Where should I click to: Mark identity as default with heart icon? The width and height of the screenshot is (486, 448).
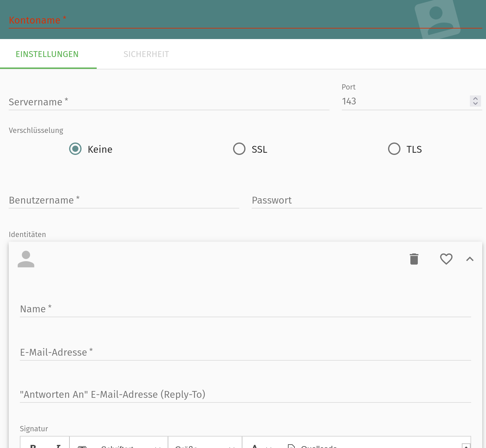pos(446,259)
